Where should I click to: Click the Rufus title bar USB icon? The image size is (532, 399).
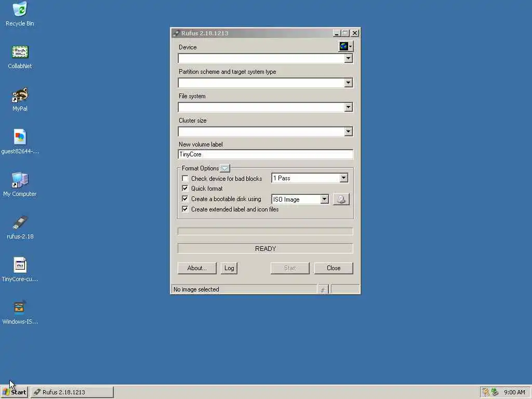click(176, 33)
